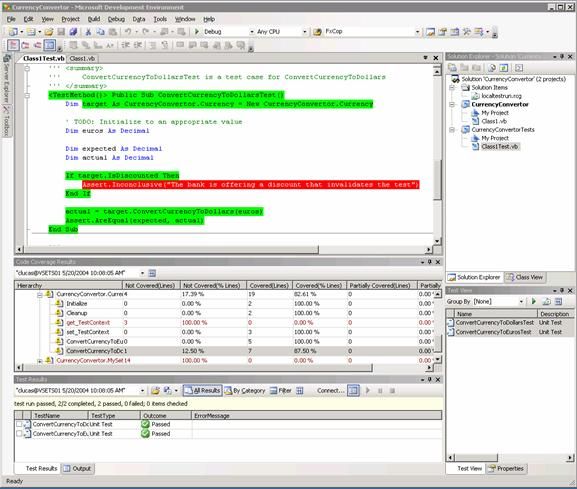Open the Debug configuration dropdown
This screenshot has width=577, height=489.
(x=252, y=32)
